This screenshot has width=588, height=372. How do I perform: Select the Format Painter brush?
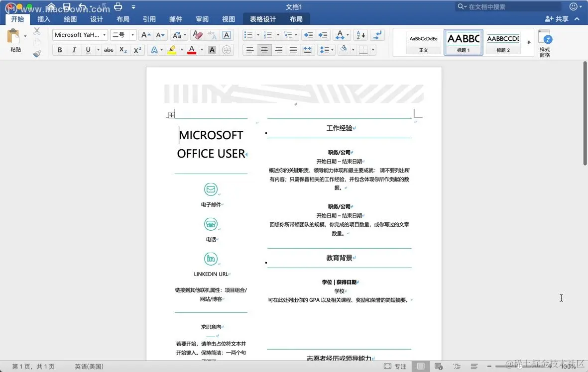[37, 54]
